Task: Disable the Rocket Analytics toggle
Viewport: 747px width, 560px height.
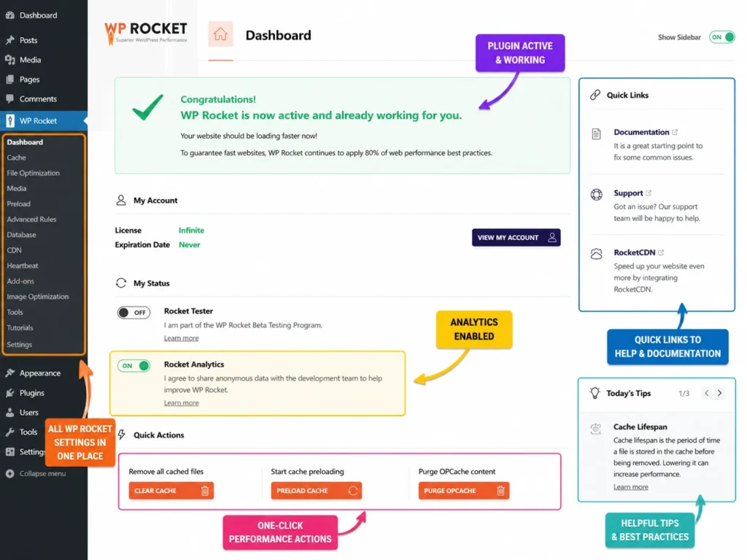Action: [134, 366]
